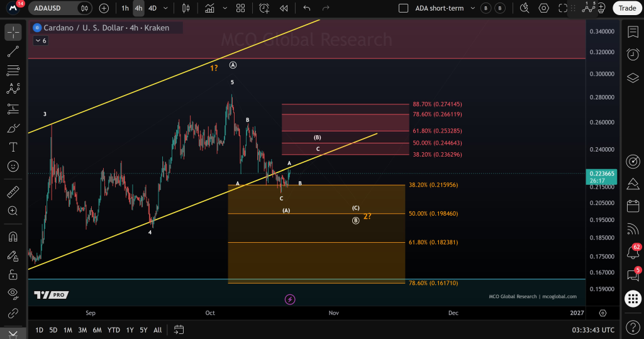The image size is (644, 339).
Task: Click the 61.80% (0.253285) Fibonacci label
Action: tap(438, 131)
